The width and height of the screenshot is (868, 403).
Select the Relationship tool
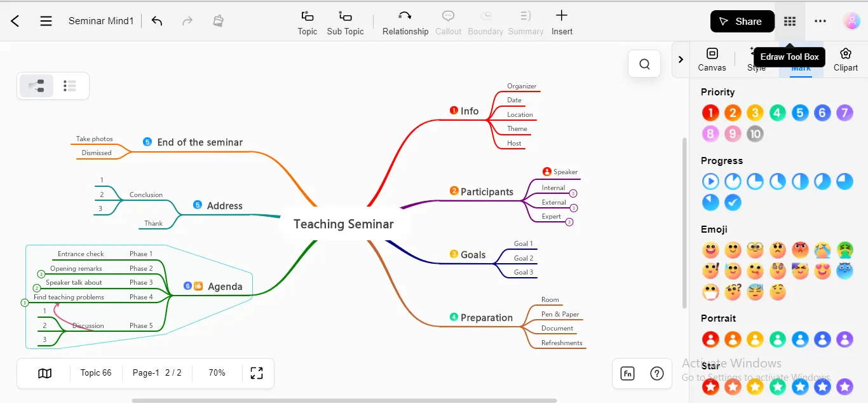click(405, 23)
